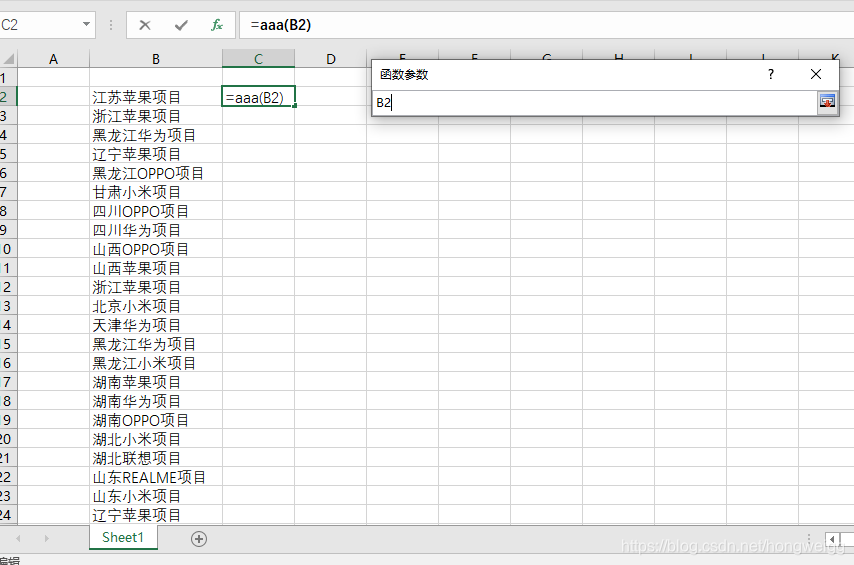The height and width of the screenshot is (565, 854).
Task: Click in the formula bar showing =aaa(B2)
Action: 546,25
